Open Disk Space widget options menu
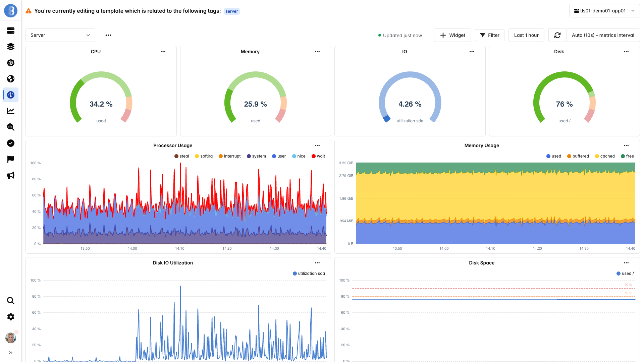Viewport: 644px width, 362px height. tap(626, 263)
